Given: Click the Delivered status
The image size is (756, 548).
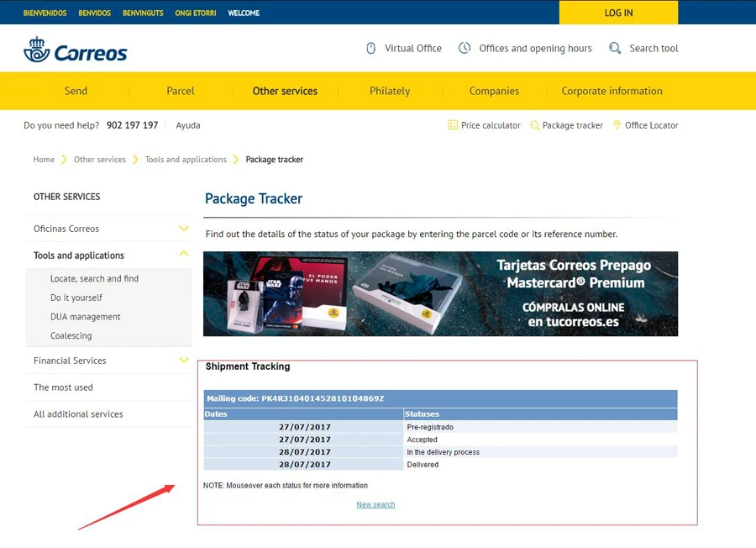Looking at the screenshot, I should pos(423,465).
